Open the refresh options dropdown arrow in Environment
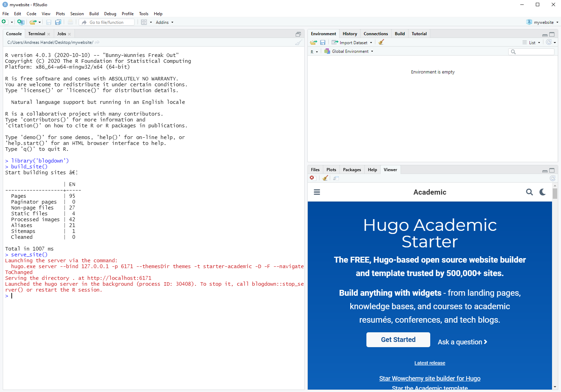This screenshot has height=392, width=561. [x=555, y=42]
